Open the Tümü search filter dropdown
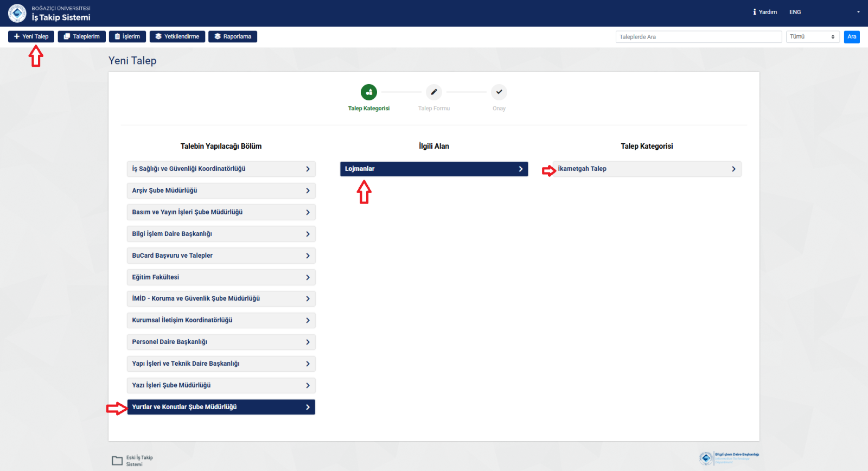The image size is (868, 471). click(x=812, y=37)
